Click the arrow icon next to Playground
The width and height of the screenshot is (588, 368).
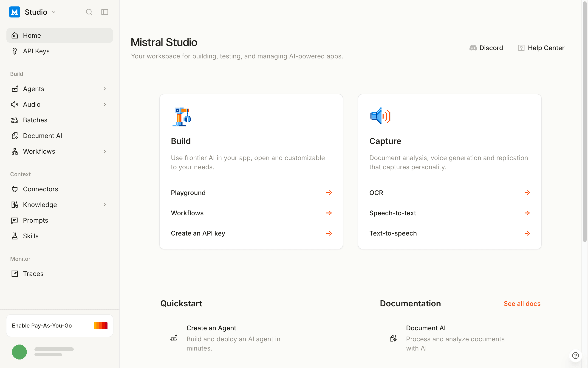(x=329, y=193)
